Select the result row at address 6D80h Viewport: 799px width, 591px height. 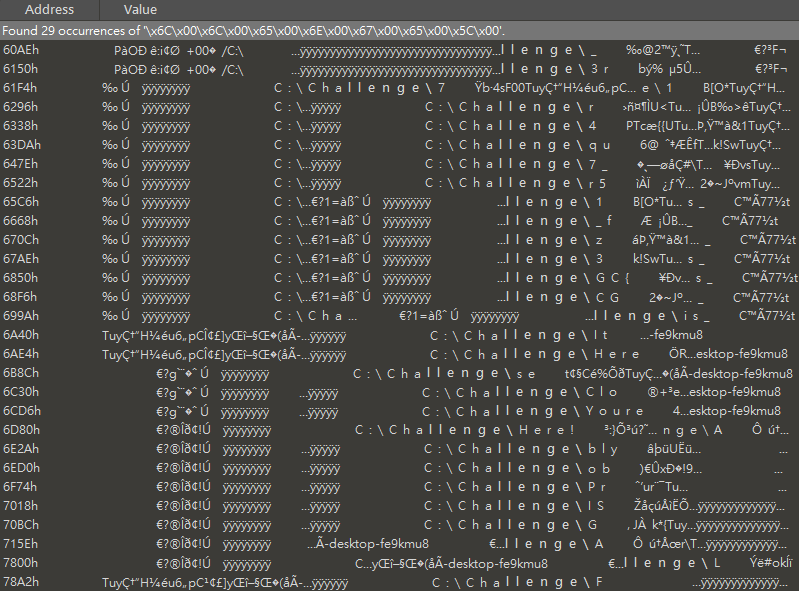pos(400,431)
